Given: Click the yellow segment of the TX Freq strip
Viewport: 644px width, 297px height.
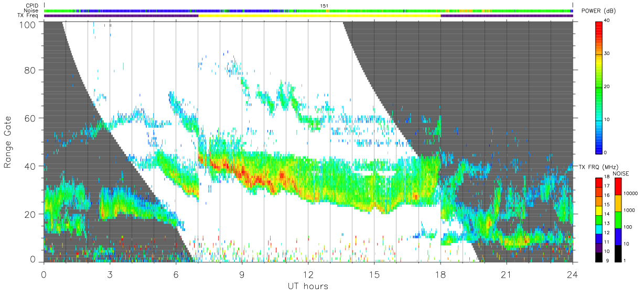Looking at the screenshot, I should click(x=319, y=16).
